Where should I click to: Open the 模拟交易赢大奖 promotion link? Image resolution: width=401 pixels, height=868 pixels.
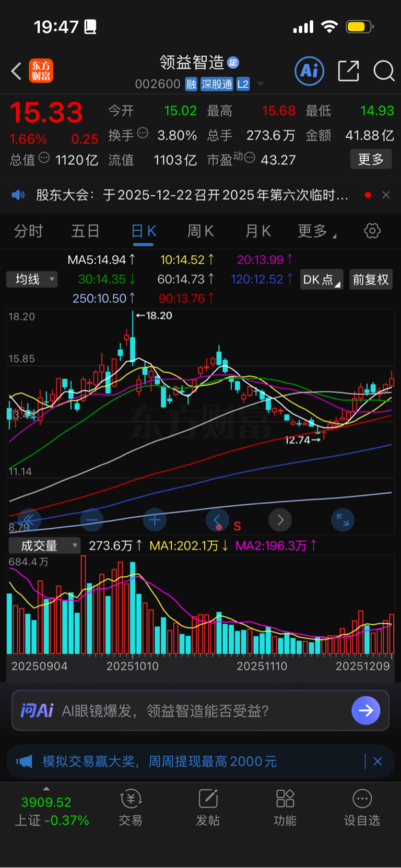[159, 762]
